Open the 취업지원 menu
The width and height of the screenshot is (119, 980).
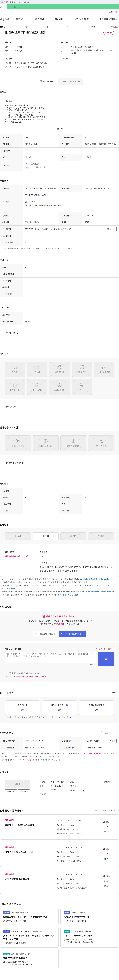coord(39,19)
